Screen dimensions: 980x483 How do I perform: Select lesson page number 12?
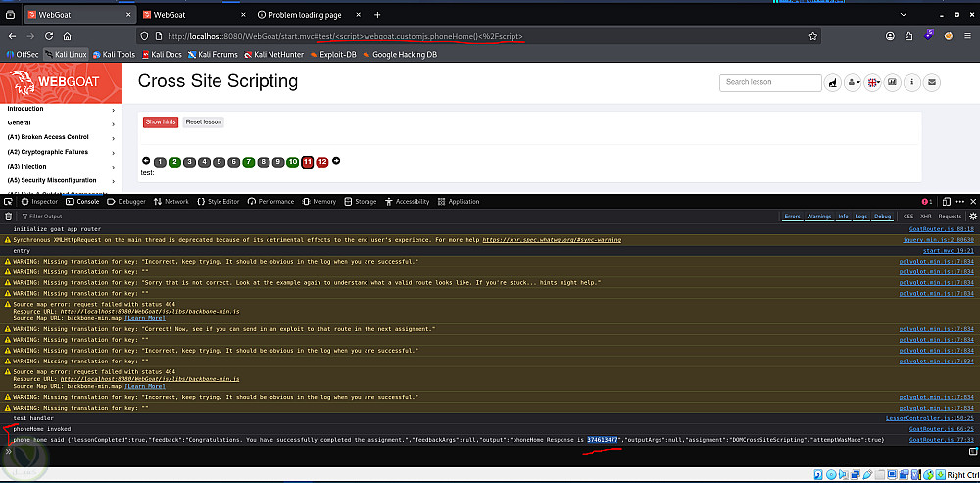(321, 162)
